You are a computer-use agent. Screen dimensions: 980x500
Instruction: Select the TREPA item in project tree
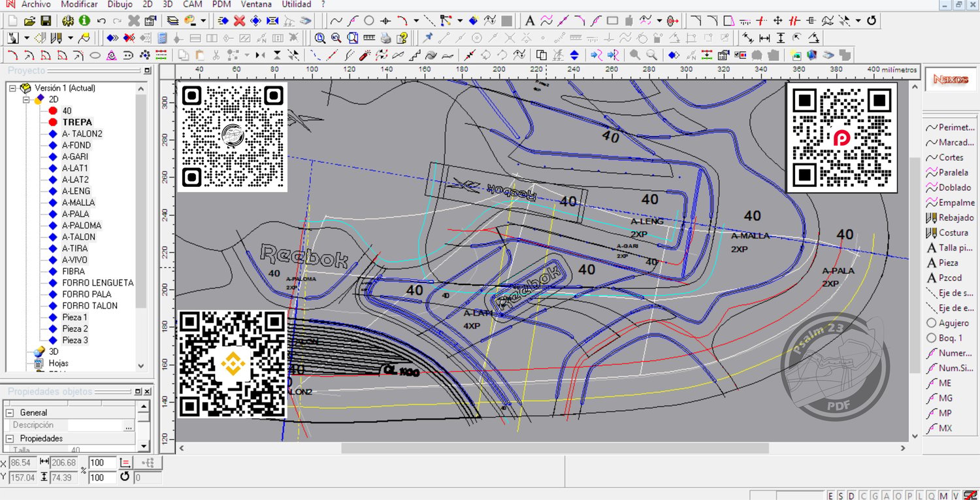(x=77, y=122)
